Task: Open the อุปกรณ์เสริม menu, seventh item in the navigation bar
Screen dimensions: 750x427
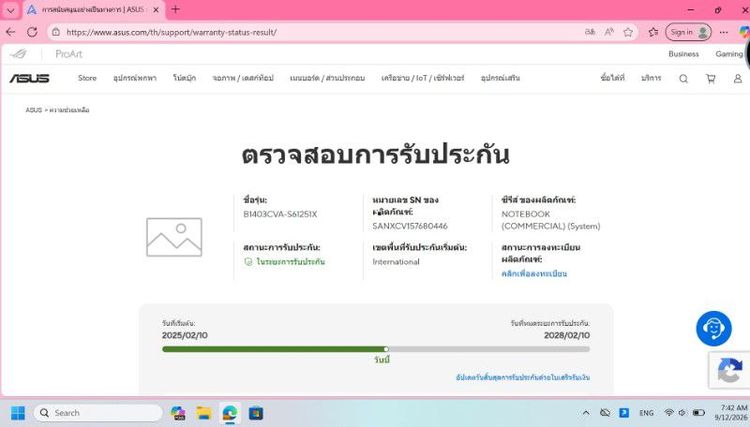Action: tap(500, 78)
